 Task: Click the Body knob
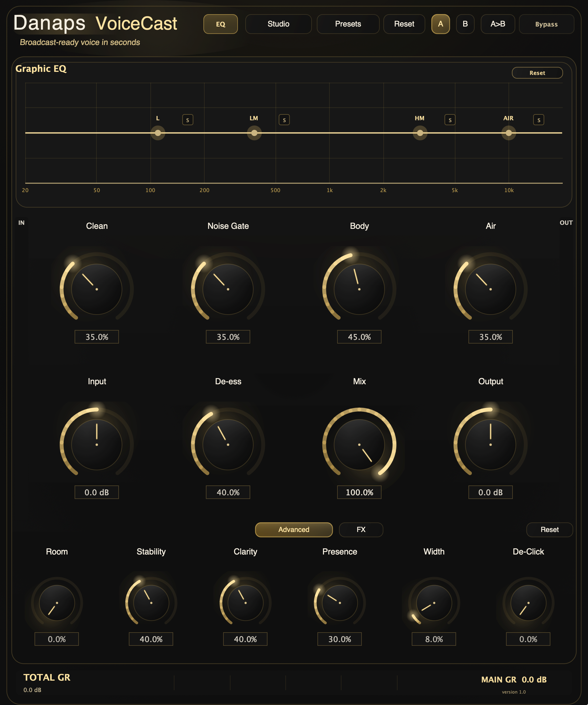point(359,289)
